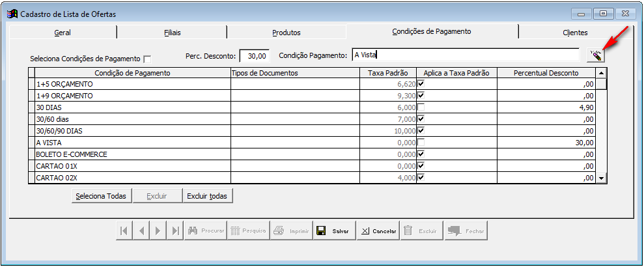This screenshot has height=267, width=644.
Task: Click the Salvar floppy disk button
Action: (x=334, y=231)
